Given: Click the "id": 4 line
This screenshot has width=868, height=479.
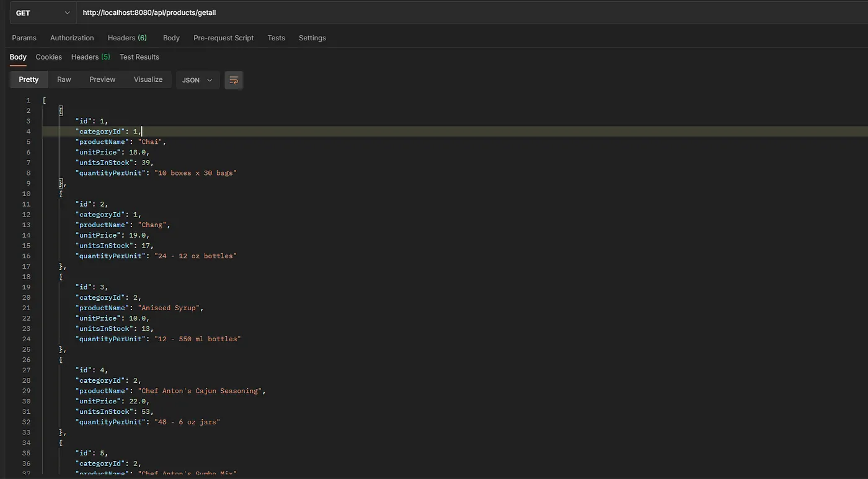Looking at the screenshot, I should coord(92,370).
